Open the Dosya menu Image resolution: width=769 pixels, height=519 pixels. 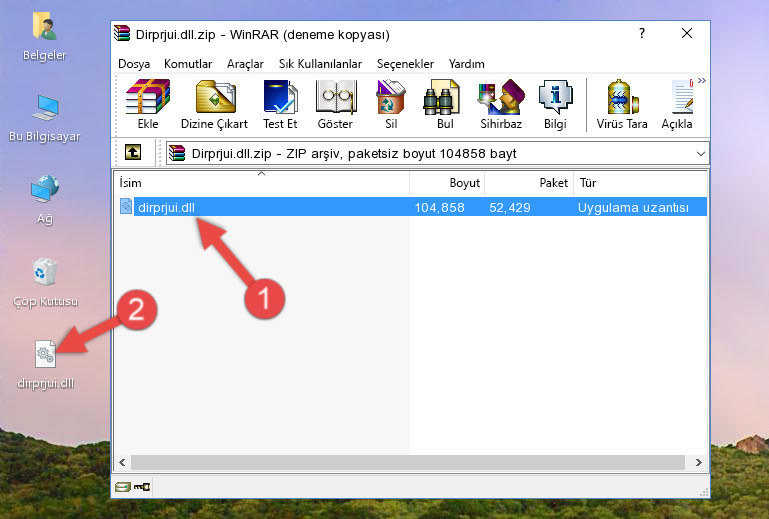click(134, 64)
